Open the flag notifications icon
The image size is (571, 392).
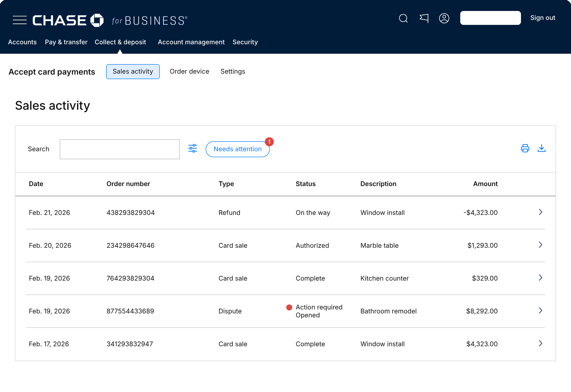(x=424, y=18)
